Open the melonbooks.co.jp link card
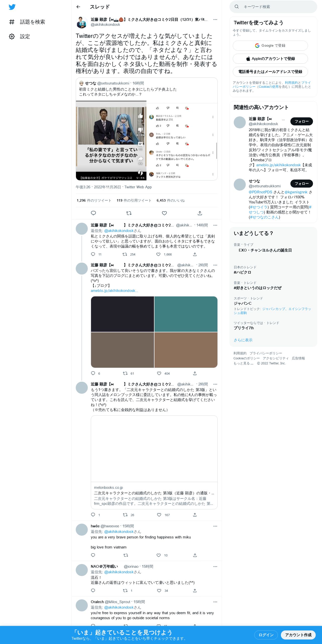Image resolution: width=322 pixels, height=644 pixels. pos(154,462)
